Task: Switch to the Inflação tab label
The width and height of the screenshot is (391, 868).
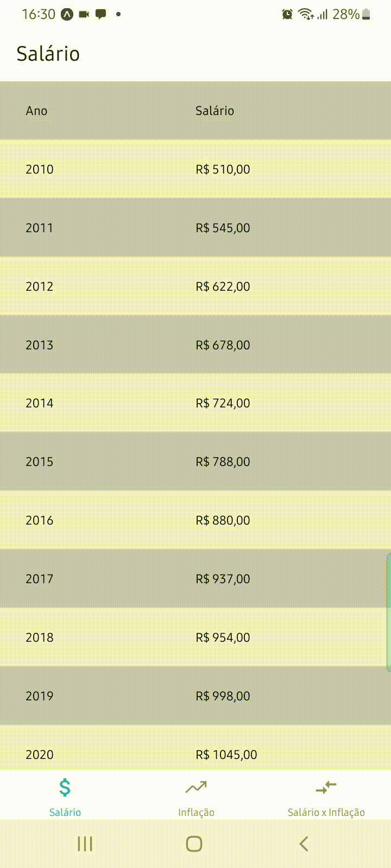Action: (x=196, y=812)
